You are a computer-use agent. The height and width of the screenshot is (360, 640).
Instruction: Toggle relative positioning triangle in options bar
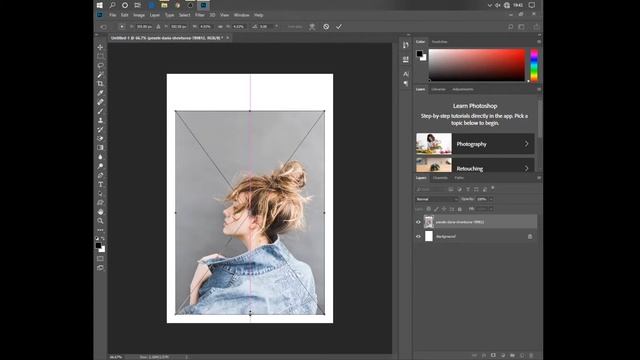pyautogui.click(x=158, y=27)
